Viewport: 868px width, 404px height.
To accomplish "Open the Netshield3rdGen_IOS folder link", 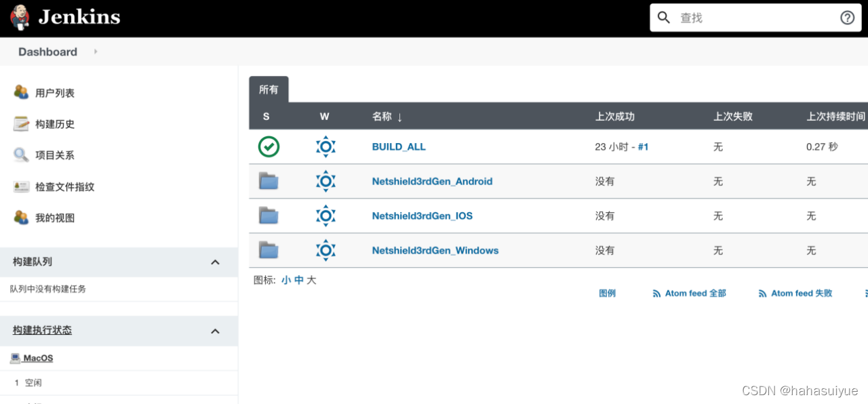I will (422, 216).
